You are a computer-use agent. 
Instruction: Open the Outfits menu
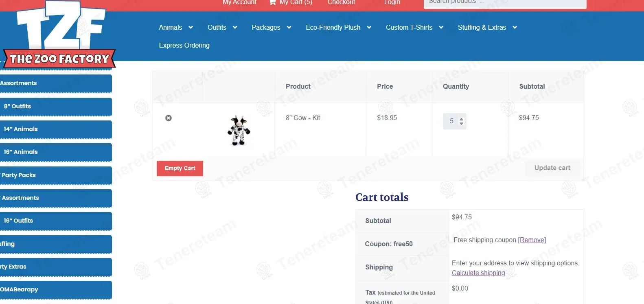point(217,27)
